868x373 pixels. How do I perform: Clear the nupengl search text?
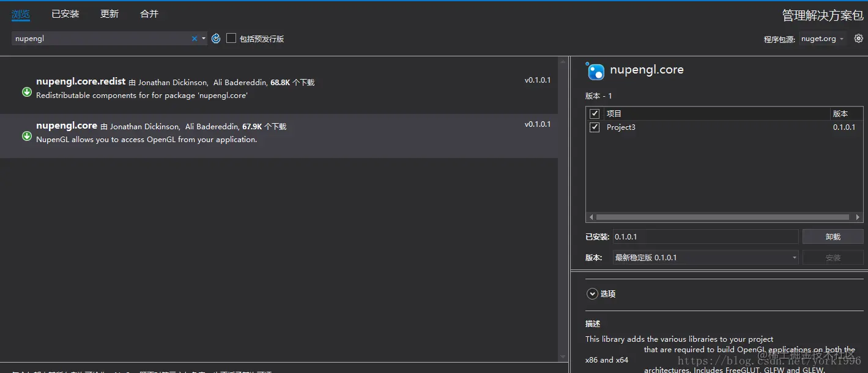pos(195,39)
